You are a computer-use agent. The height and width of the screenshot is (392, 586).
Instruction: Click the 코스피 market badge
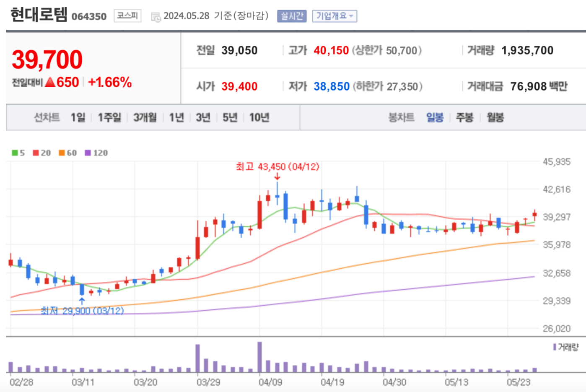tap(127, 16)
